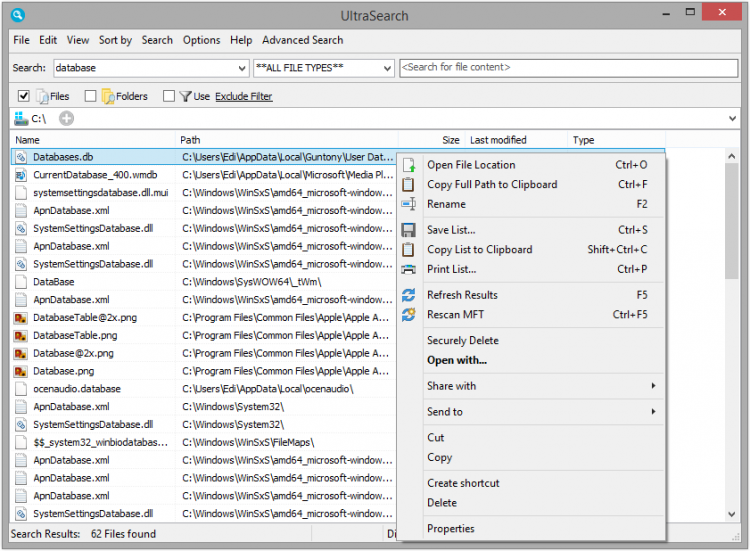Uncheck the Files checkbox

coord(24,96)
